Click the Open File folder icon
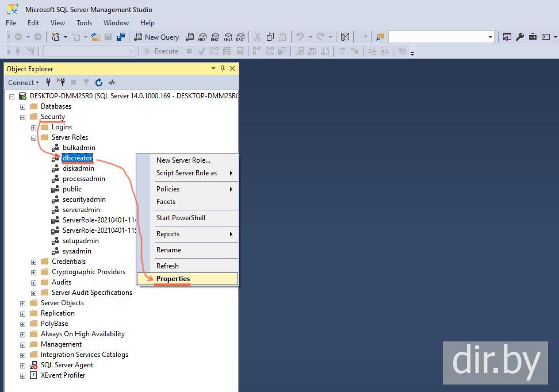The height and width of the screenshot is (392, 559). click(95, 37)
